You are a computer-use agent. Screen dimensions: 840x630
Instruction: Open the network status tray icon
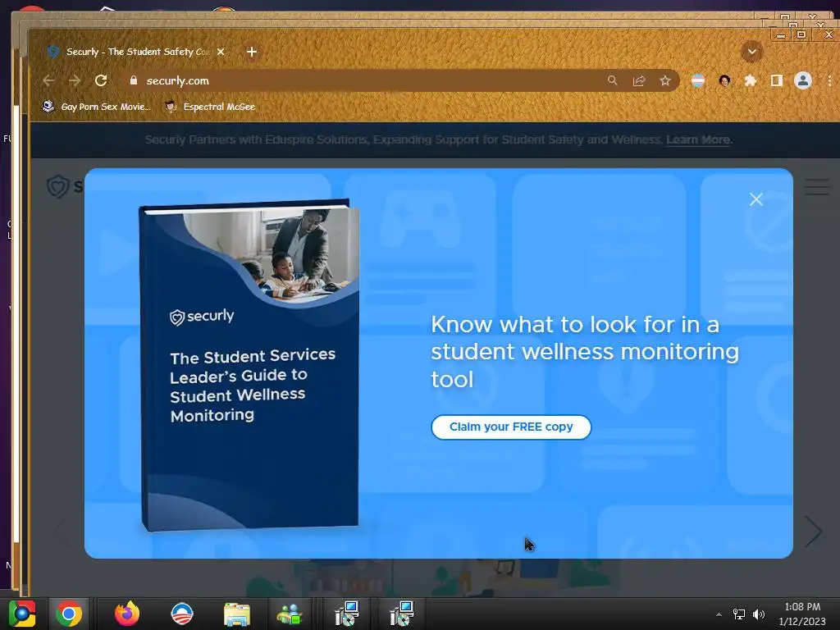coord(739,614)
